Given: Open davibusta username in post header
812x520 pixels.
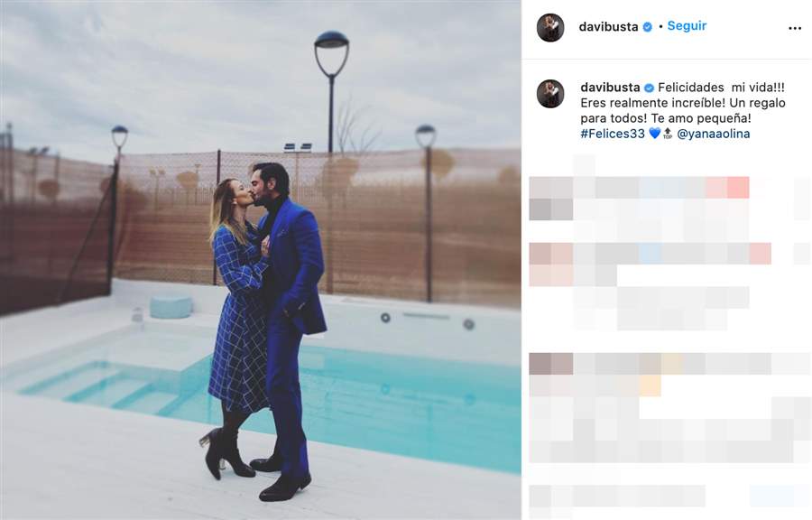Looking at the screenshot, I should coord(608,27).
